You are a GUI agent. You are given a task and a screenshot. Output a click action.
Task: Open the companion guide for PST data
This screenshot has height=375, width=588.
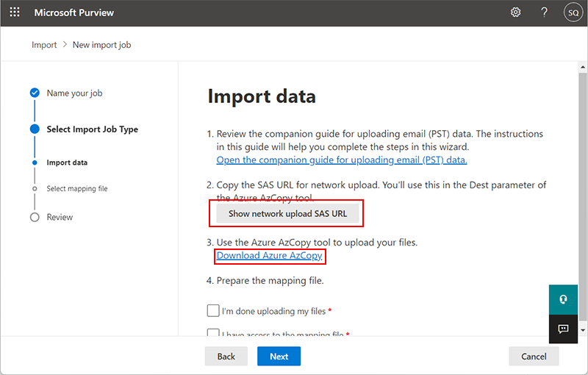[x=341, y=160]
